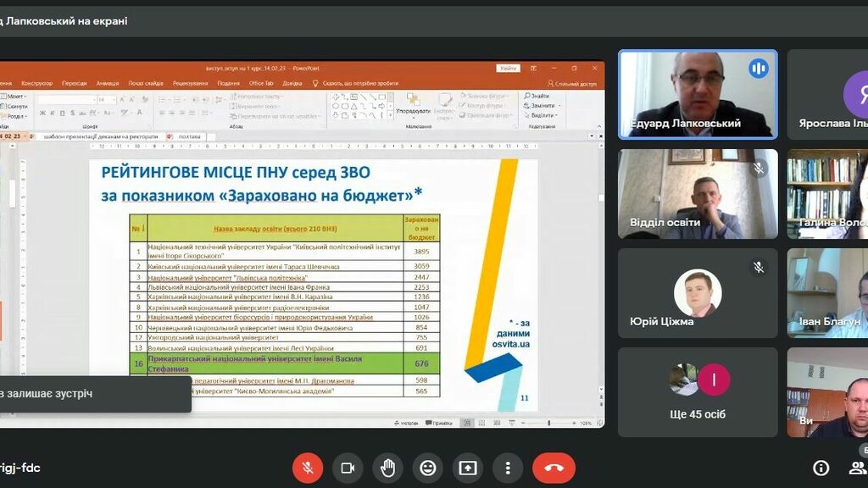Open the three-dot more options menu
Screen dimensions: 868x488
[508, 468]
